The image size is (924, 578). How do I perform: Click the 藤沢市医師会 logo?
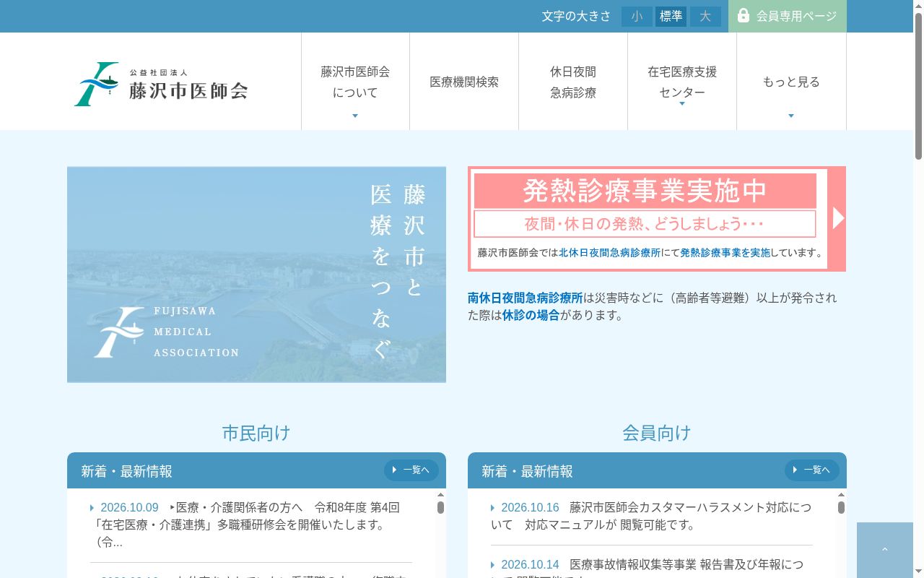(161, 84)
